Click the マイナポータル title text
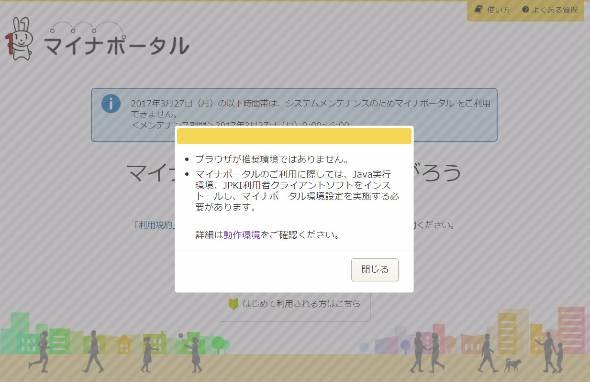 tap(117, 46)
